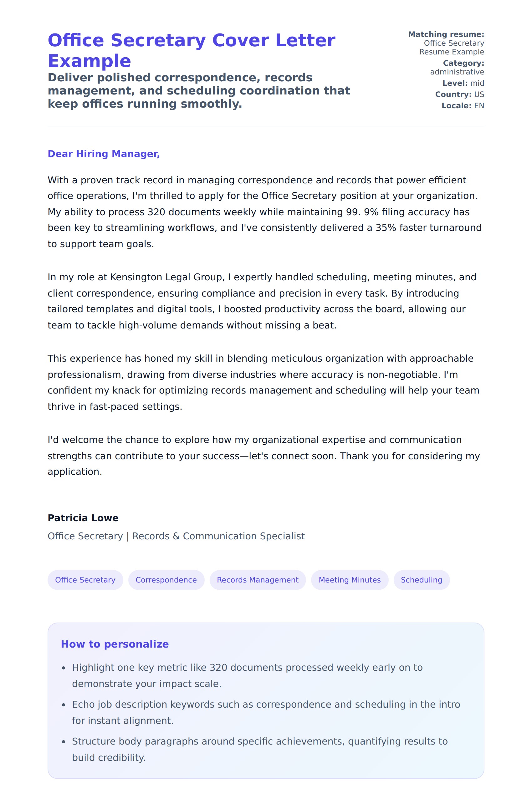Click the "Country: US" metadata line
532x809 pixels.
coord(459,94)
